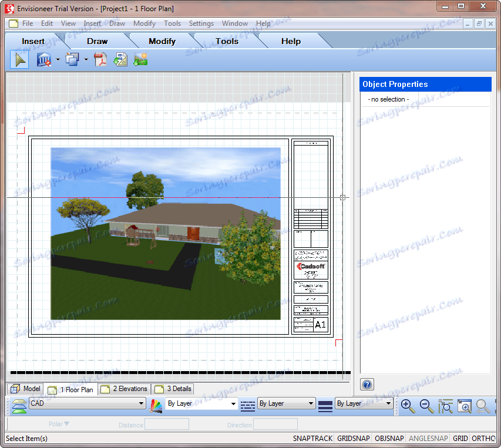Viewport: 501px width, 448px height.
Task: Open the Window menu
Action: 235,23
